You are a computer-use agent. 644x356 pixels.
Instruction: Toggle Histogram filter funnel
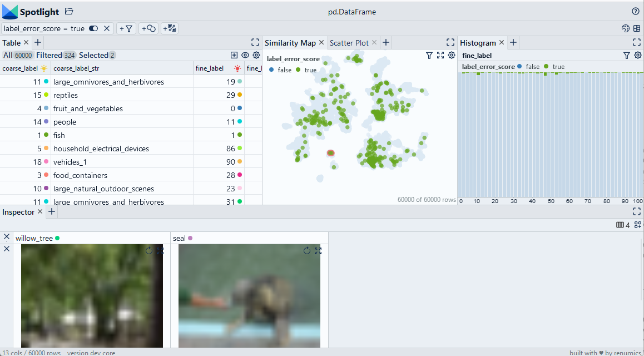tap(626, 55)
